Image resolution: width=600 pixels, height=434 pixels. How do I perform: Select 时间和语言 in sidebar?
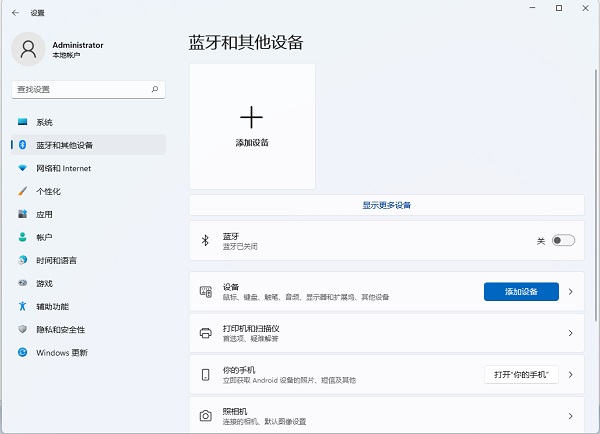(88, 260)
